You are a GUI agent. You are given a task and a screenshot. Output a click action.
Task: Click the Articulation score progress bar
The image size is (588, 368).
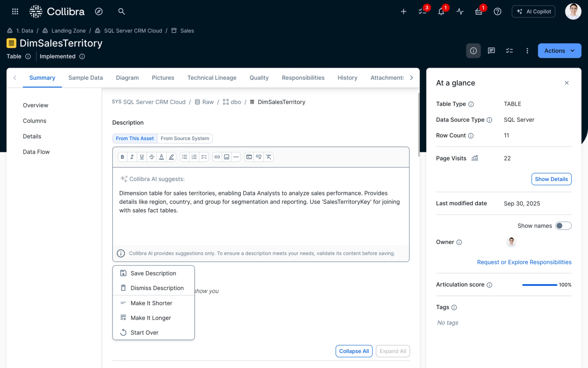tap(539, 285)
